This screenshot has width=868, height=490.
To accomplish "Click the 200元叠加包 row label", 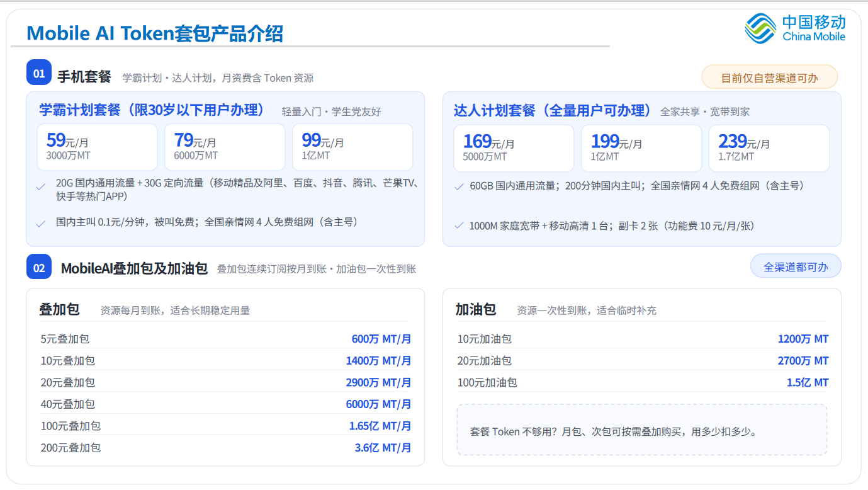I will tap(70, 448).
